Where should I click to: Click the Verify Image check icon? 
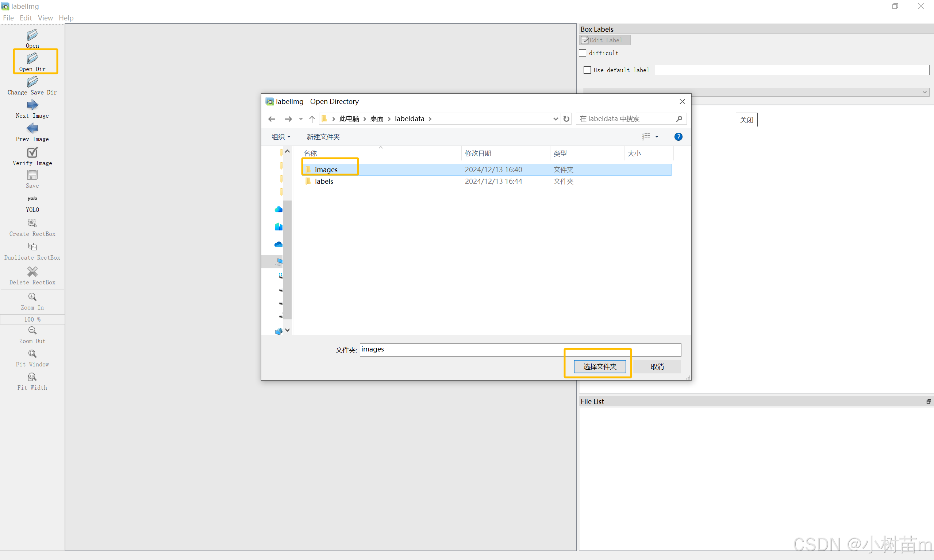[x=32, y=152]
